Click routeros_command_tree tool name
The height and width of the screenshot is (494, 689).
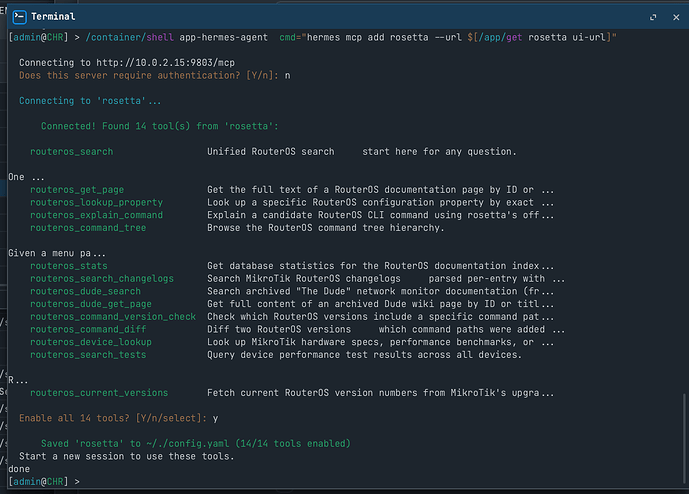88,228
